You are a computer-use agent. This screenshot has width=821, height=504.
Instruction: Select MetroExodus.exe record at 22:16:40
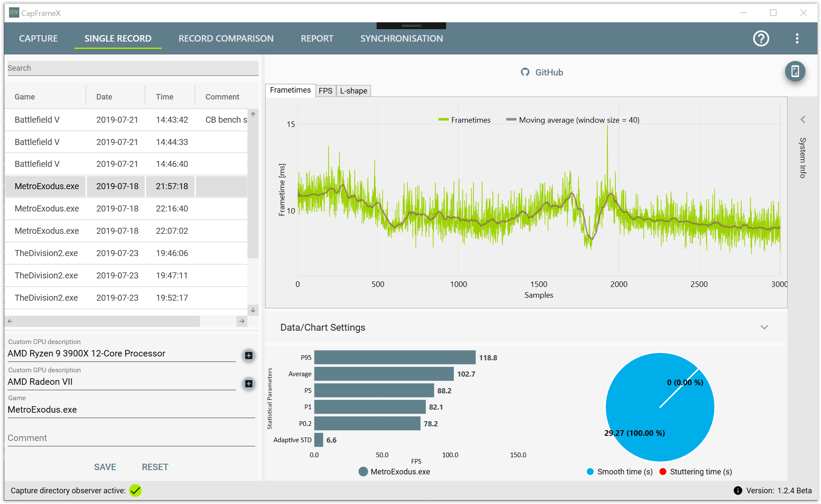coord(126,209)
